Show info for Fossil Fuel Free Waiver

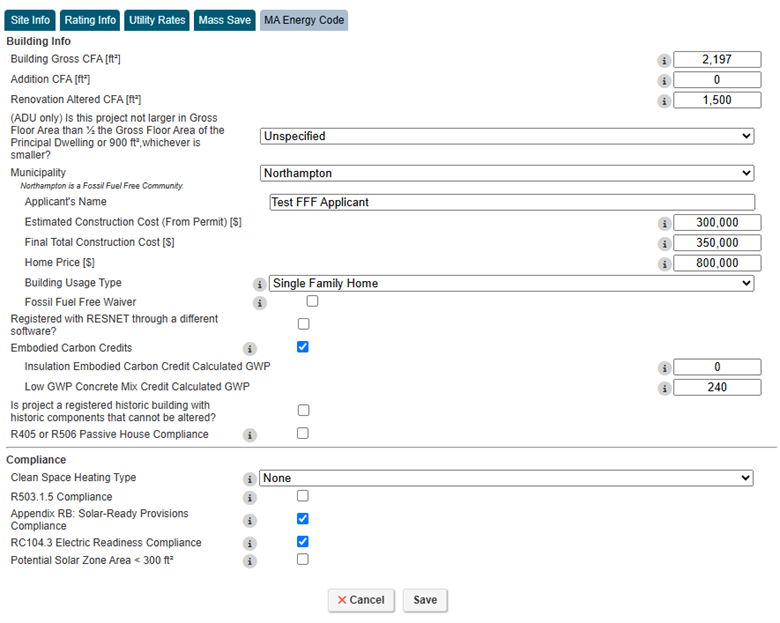pos(259,303)
